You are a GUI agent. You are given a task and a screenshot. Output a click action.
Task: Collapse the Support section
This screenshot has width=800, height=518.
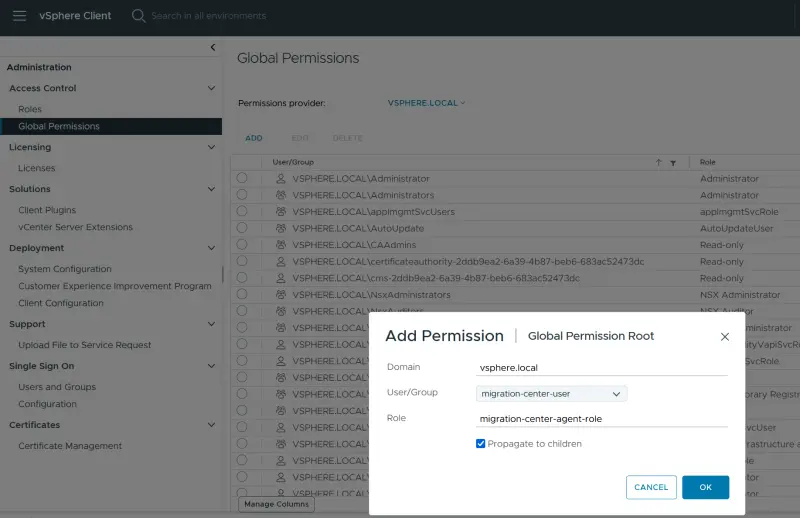click(211, 324)
